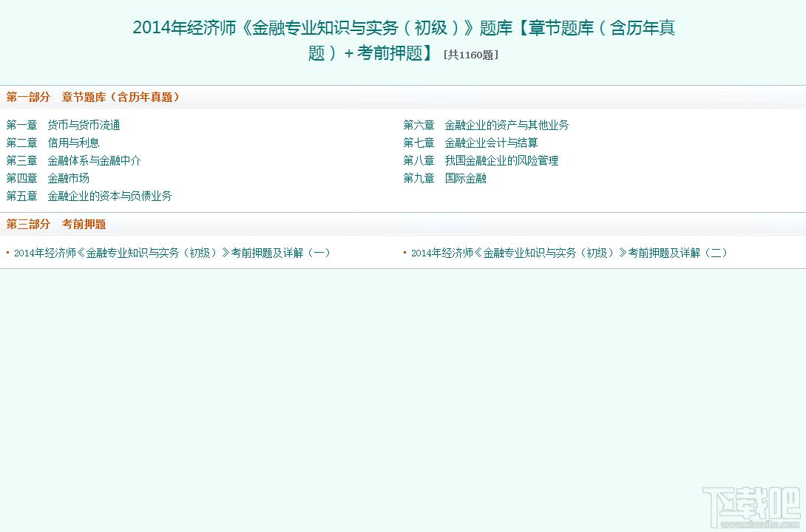Viewport: 806px width, 532px height.
Task: Click the 第一部分 章节题库 section header
Action: 93,97
